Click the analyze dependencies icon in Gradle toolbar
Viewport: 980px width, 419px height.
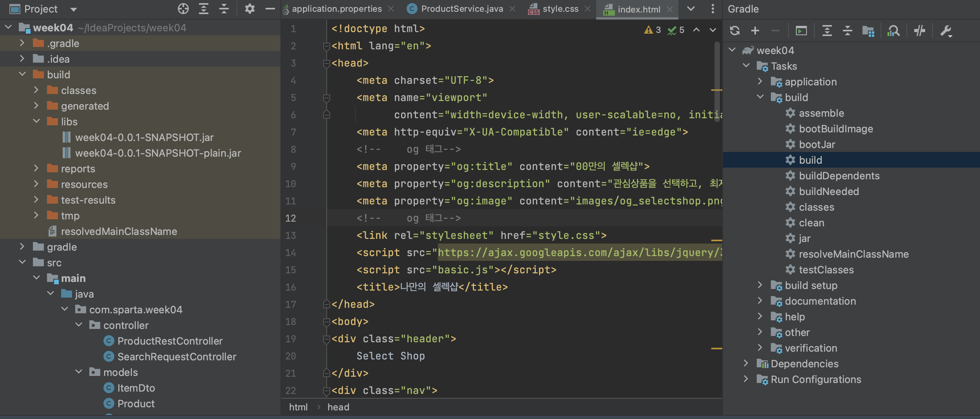tap(894, 31)
